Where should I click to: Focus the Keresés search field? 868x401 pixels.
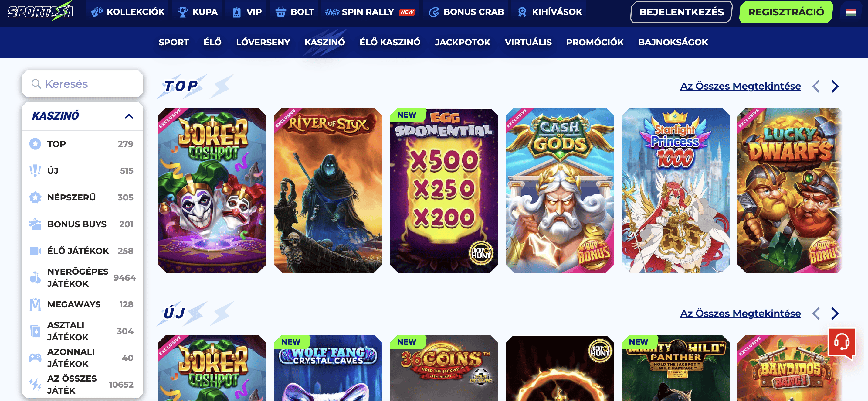[x=83, y=84]
